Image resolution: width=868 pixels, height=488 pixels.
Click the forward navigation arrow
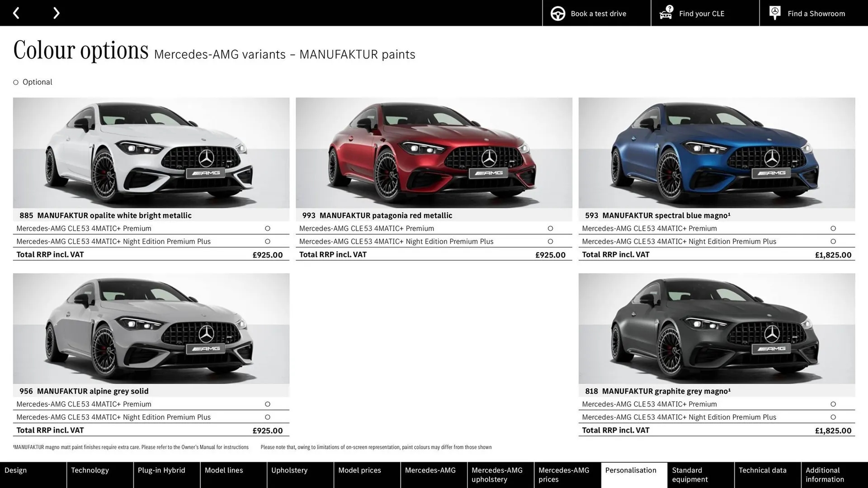click(x=56, y=13)
